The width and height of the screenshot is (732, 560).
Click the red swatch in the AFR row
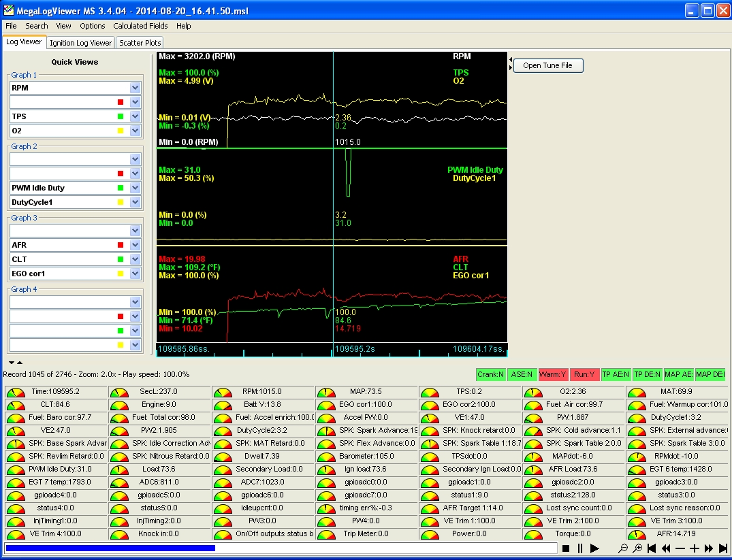121,245
